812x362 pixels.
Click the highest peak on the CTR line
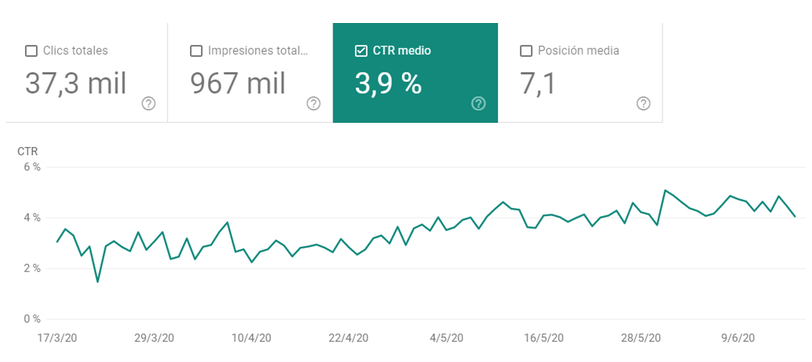665,190
